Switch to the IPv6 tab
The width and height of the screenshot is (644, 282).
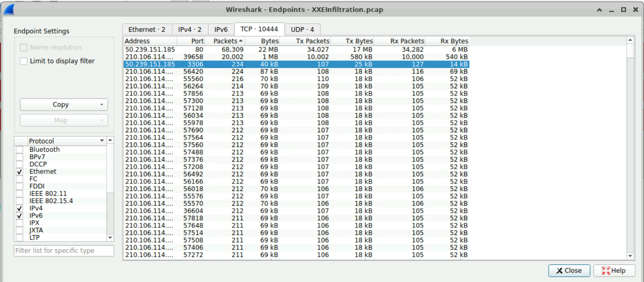point(221,30)
